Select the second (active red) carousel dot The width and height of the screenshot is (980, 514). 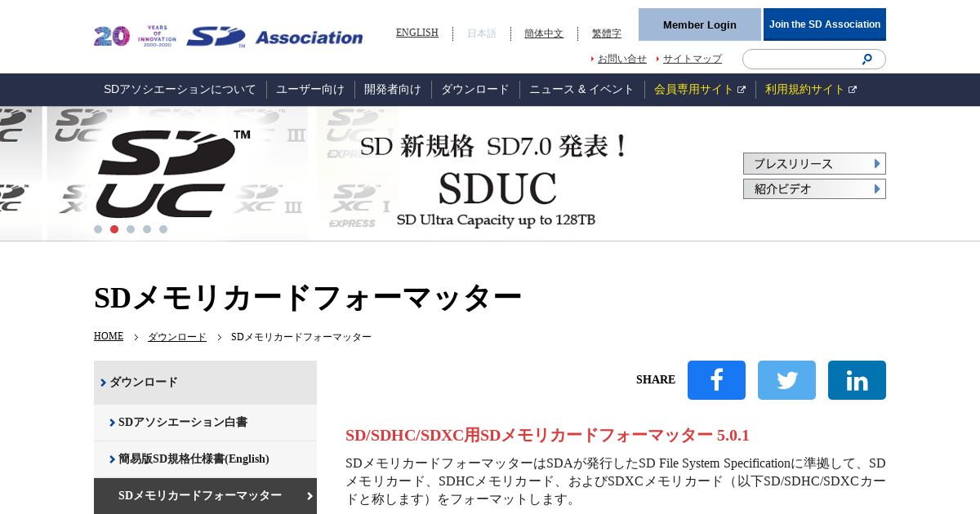point(114,229)
